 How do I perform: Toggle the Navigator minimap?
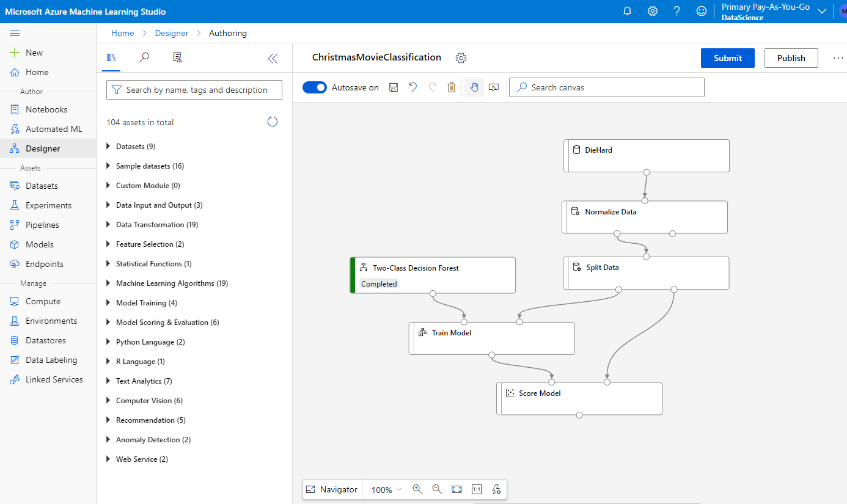(x=332, y=489)
